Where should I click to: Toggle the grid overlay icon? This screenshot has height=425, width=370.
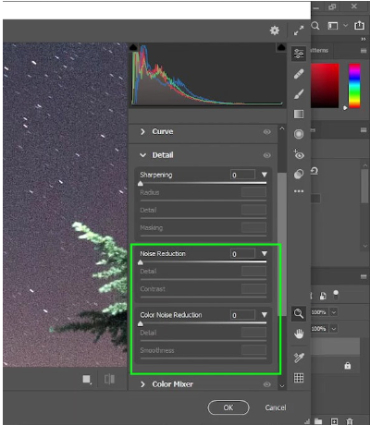click(x=299, y=378)
